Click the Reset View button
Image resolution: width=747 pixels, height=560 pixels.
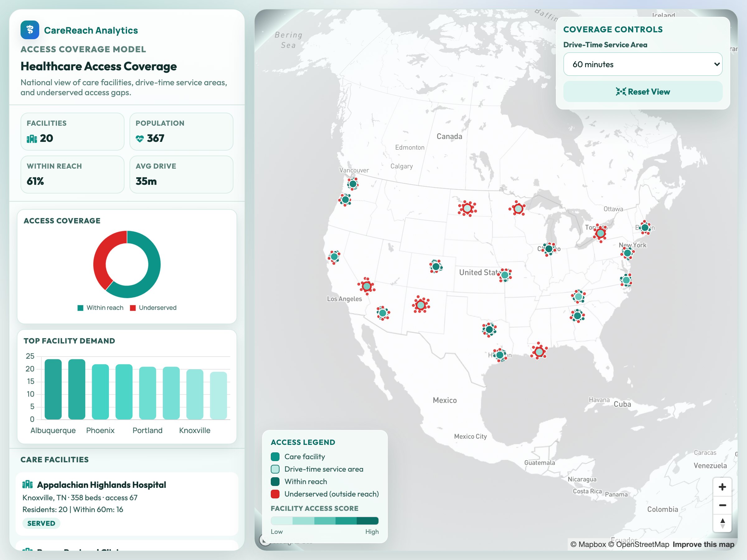643,92
